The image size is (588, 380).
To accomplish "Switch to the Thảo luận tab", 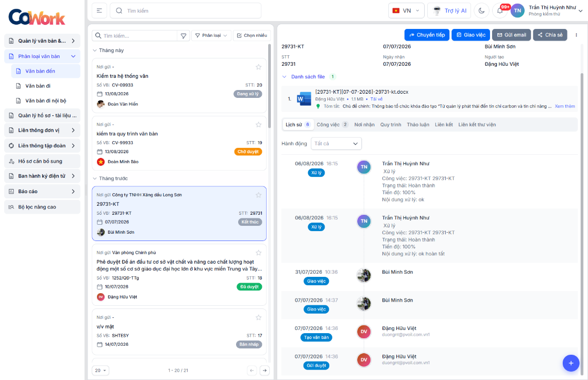I will pos(418,125).
